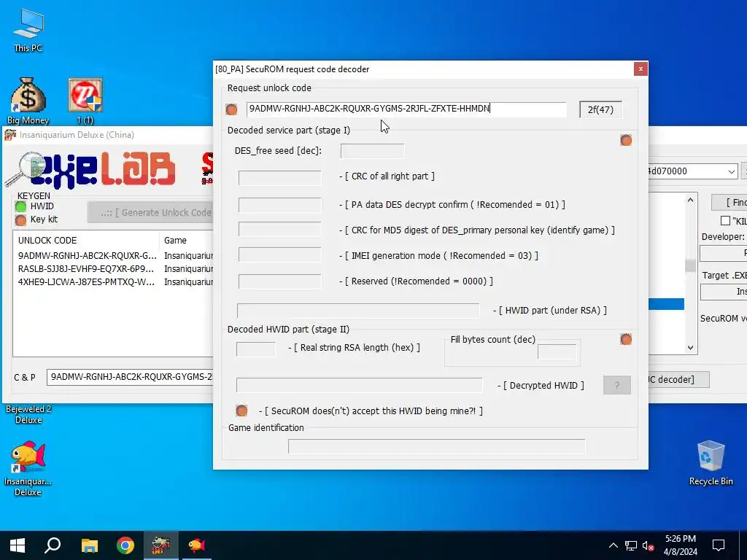Open the 5:26 PM clock and calendar
Screen dimensions: 747x560
681,545
